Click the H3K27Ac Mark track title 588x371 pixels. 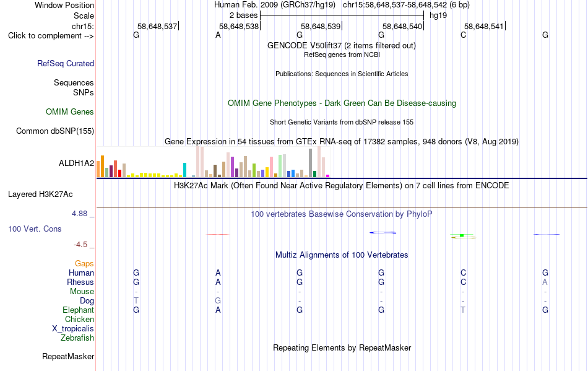[342, 185]
